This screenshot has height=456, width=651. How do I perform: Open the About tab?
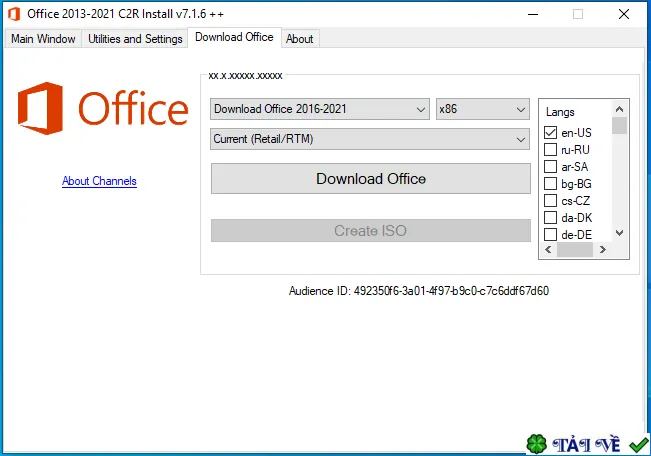coord(299,39)
